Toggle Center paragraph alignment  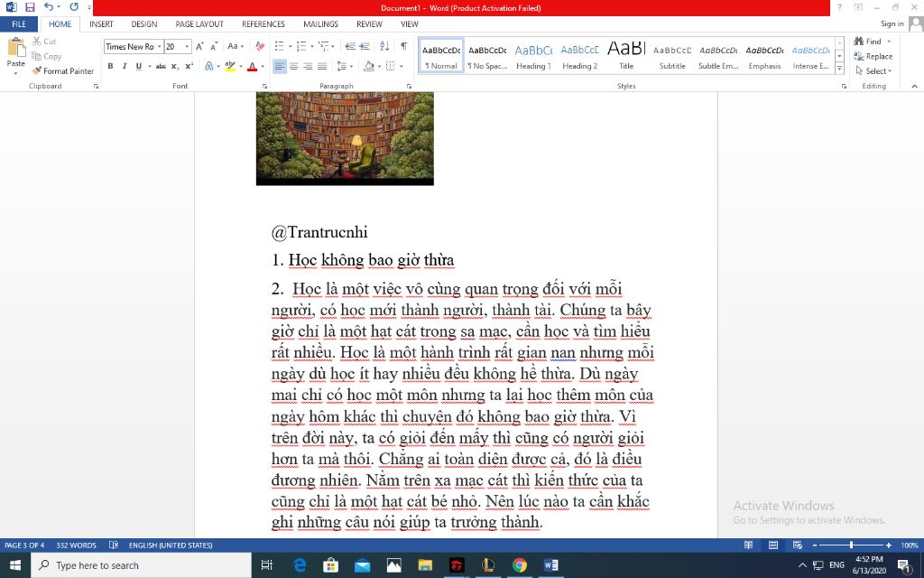[x=293, y=66]
